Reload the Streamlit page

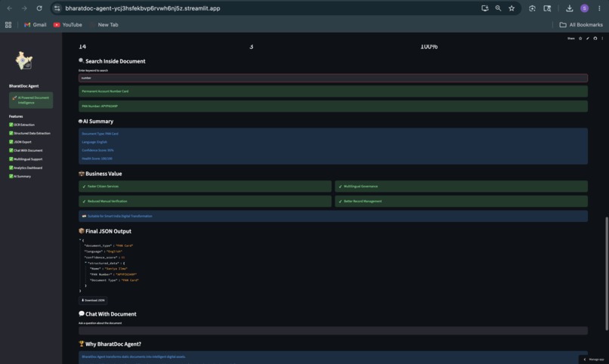point(39,8)
